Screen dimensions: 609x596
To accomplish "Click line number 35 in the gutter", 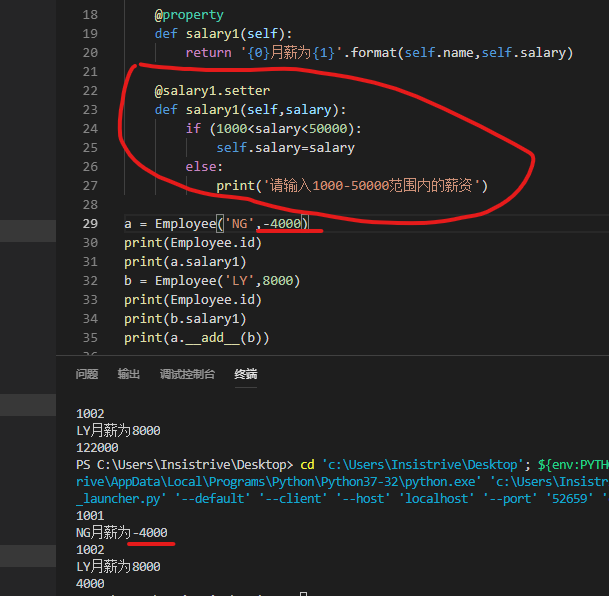I will coord(90,338).
